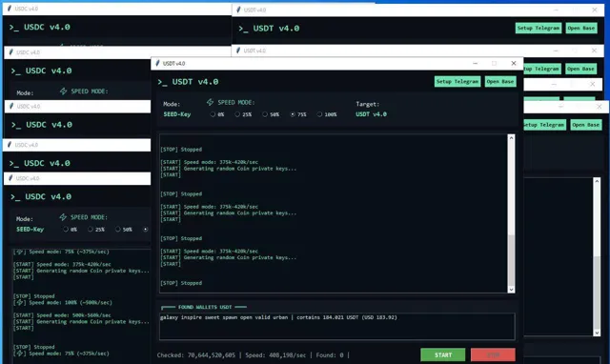Click the Target value 'USDT v4.0'

point(371,114)
